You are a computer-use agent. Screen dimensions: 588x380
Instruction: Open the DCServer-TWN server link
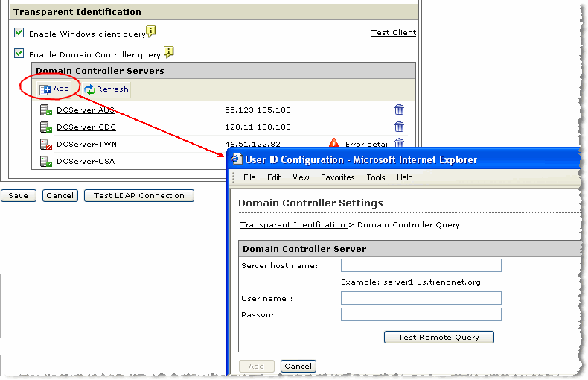[86, 145]
